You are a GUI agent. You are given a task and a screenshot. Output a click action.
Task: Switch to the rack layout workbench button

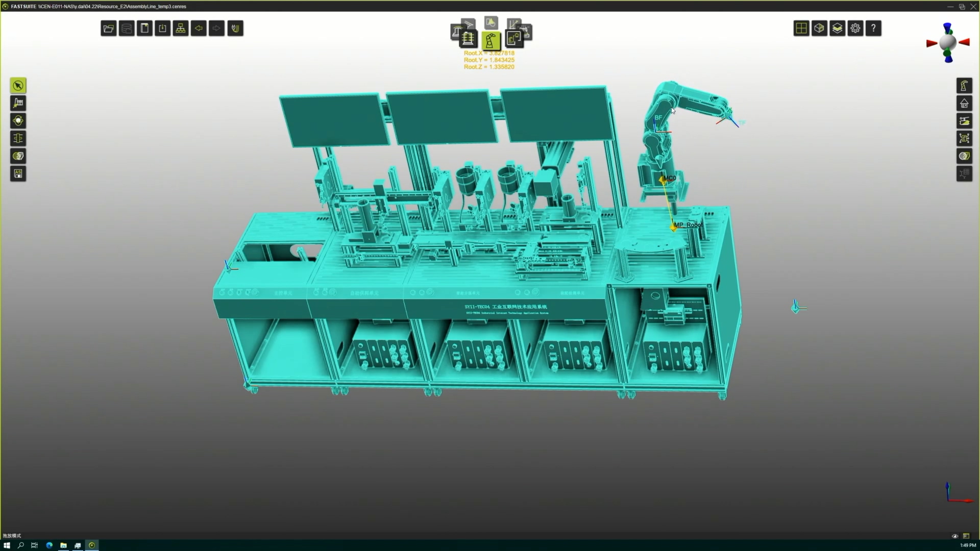tap(468, 39)
